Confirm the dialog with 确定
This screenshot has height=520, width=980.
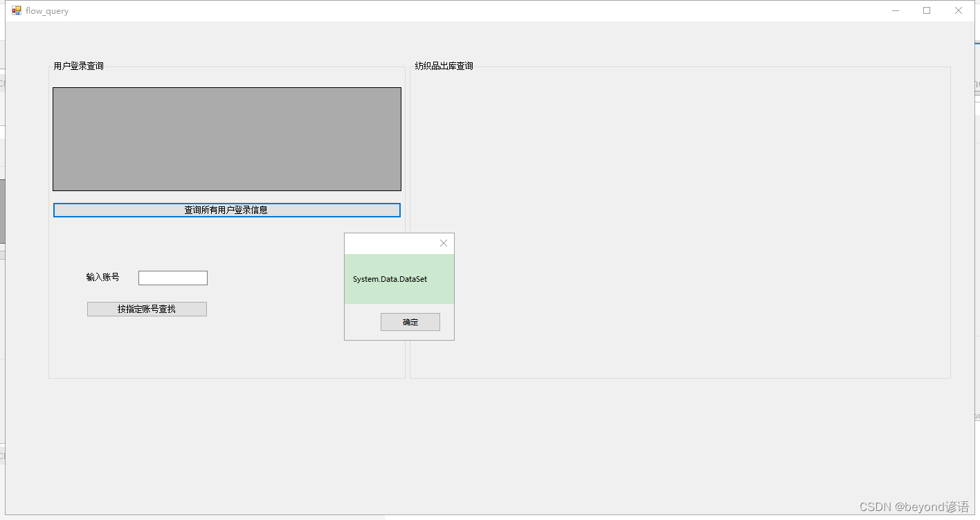[x=410, y=322]
